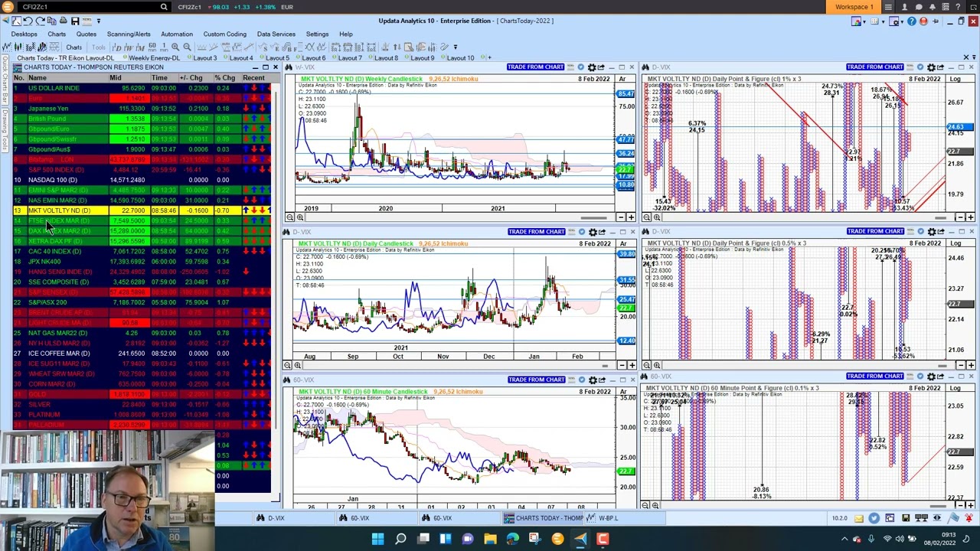Toggle Log scale on Daily Point & Figure 1% chart
980x551 pixels.
click(x=955, y=79)
